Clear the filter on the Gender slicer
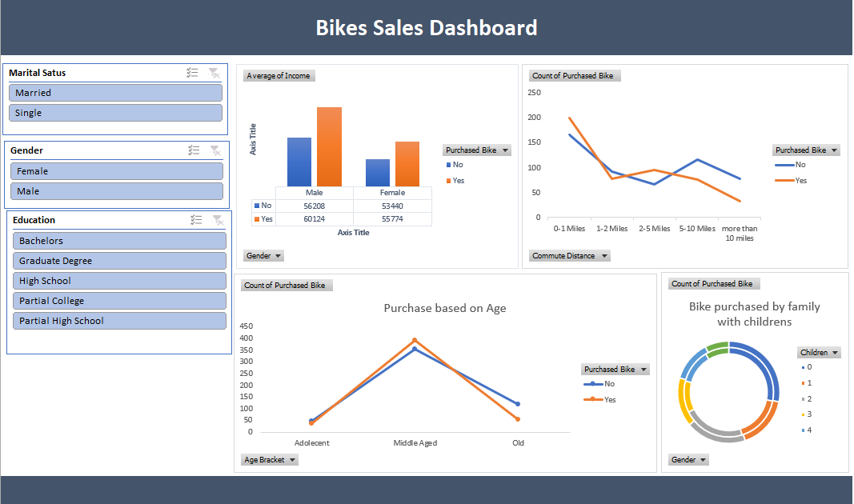The width and height of the screenshot is (854, 504). 214,150
